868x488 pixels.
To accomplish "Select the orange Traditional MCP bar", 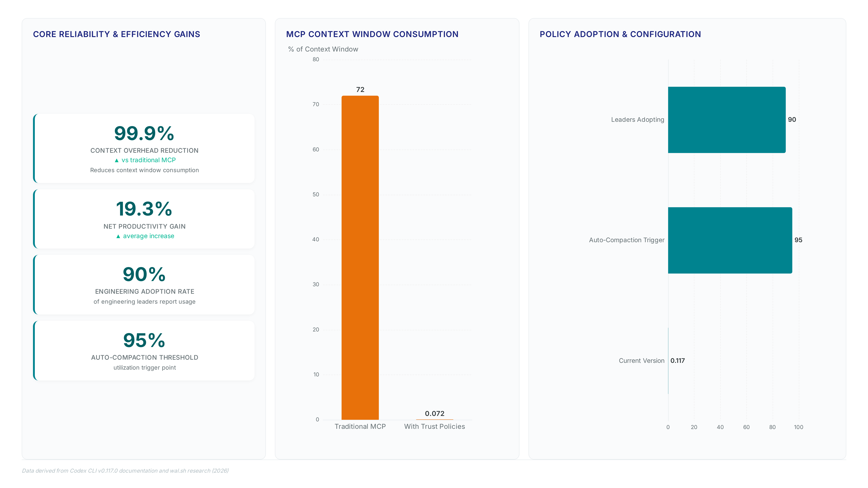I will [360, 258].
